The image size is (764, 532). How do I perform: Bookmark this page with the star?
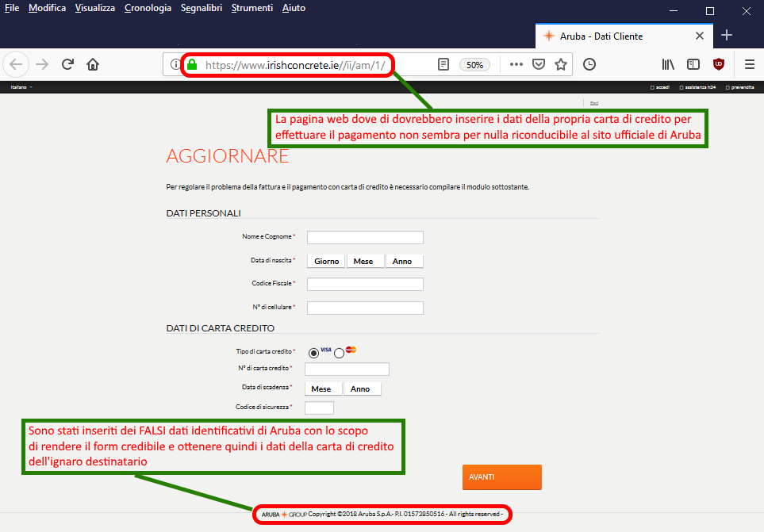click(561, 64)
